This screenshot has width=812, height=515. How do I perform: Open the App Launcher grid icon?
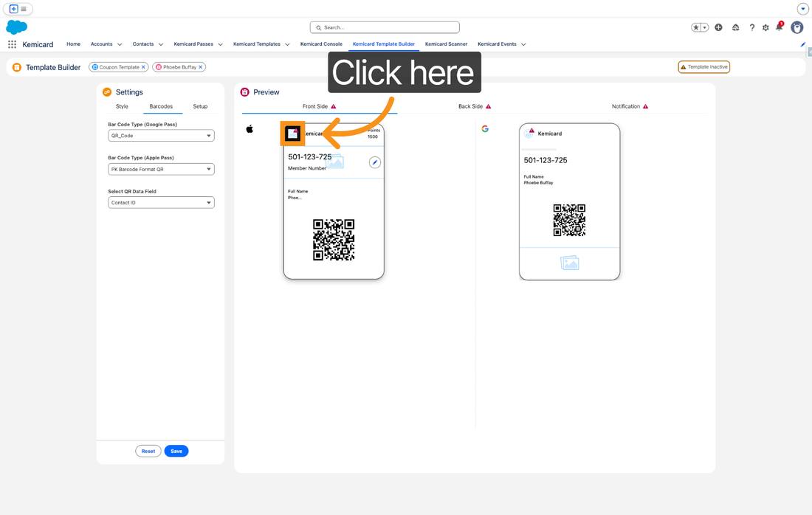(x=12, y=44)
